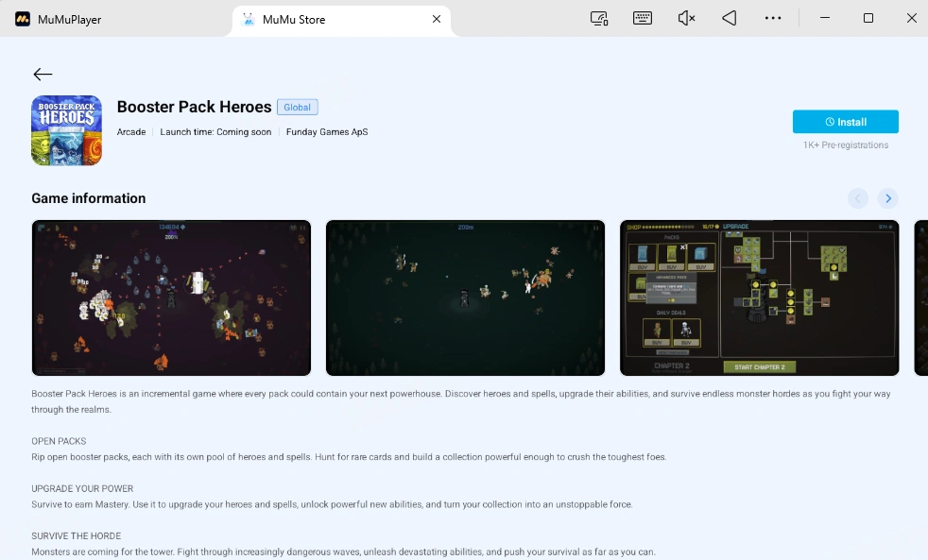Click the OPEN PACKS heading
The width and height of the screenshot is (928, 560).
tap(59, 441)
